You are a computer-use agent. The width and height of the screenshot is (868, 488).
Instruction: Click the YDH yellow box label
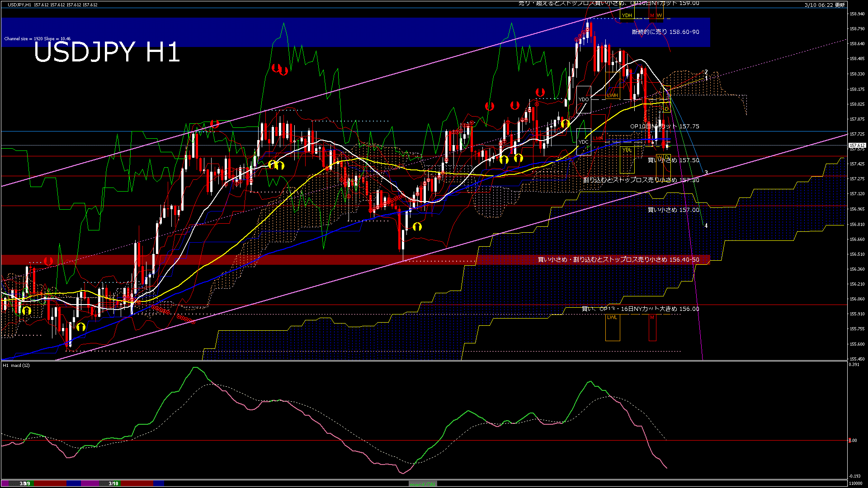(x=627, y=15)
